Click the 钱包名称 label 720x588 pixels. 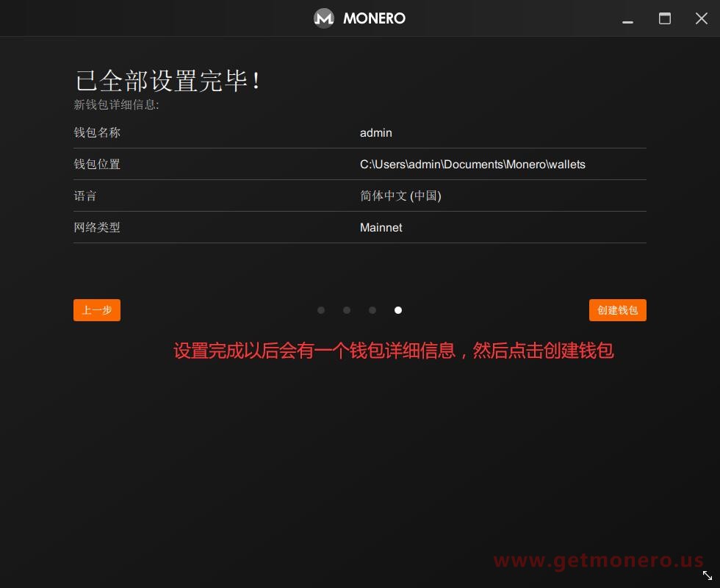point(97,133)
